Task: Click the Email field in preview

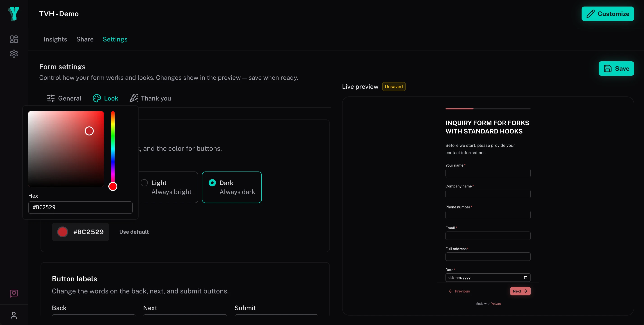Action: coord(488,236)
